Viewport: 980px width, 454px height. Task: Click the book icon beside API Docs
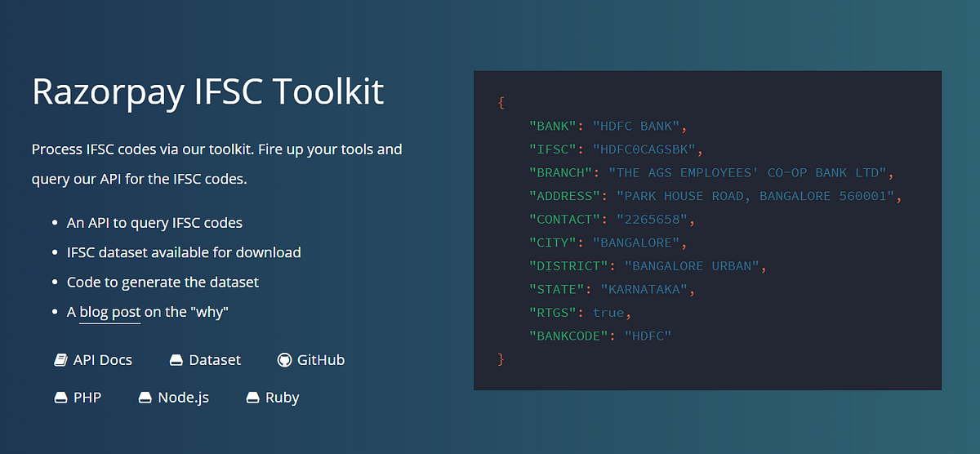coord(60,360)
